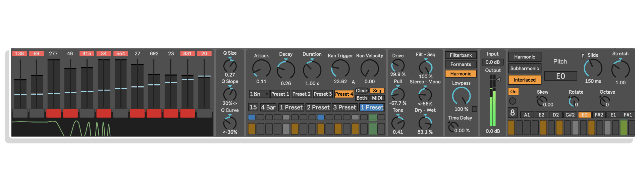Click the Q Size knob
Image resolution: width=644 pixels, height=185 pixels.
point(230,66)
